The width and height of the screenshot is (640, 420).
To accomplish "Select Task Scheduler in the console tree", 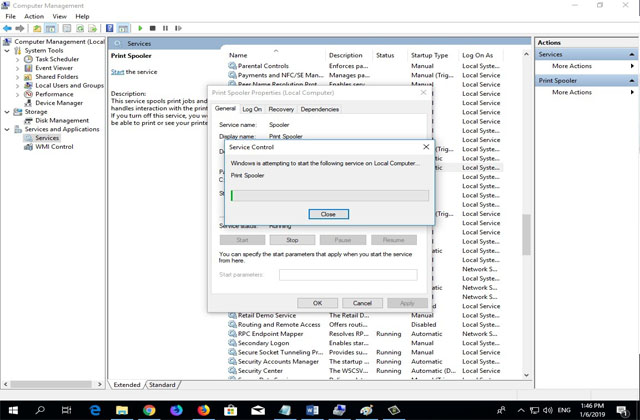I will point(57,59).
